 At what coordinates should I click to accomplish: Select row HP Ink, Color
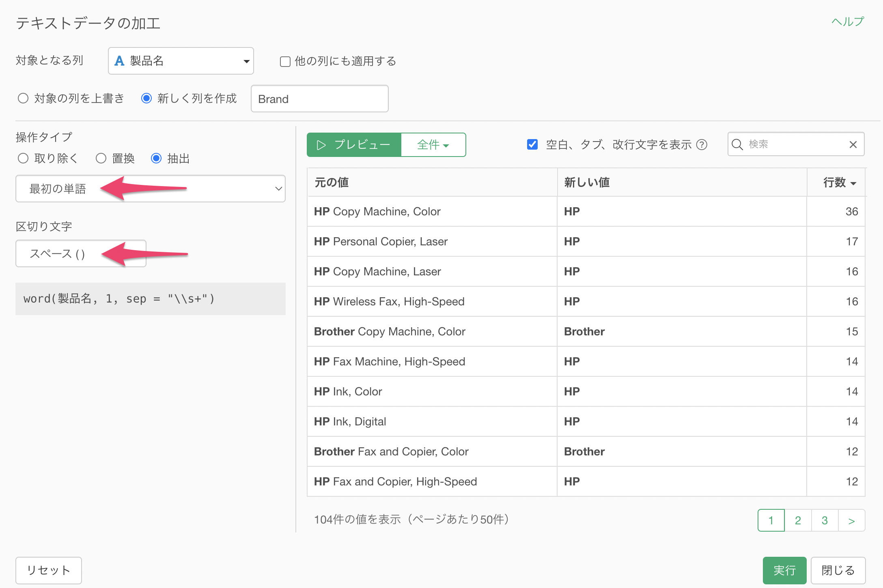(x=586, y=392)
